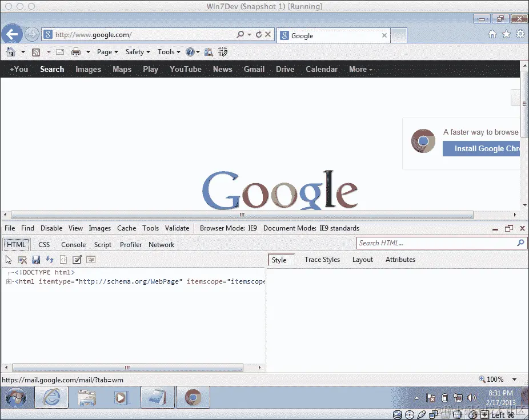Viewport: 529px width, 420px height.
Task: Go back with the IE back arrow
Action: 12,34
